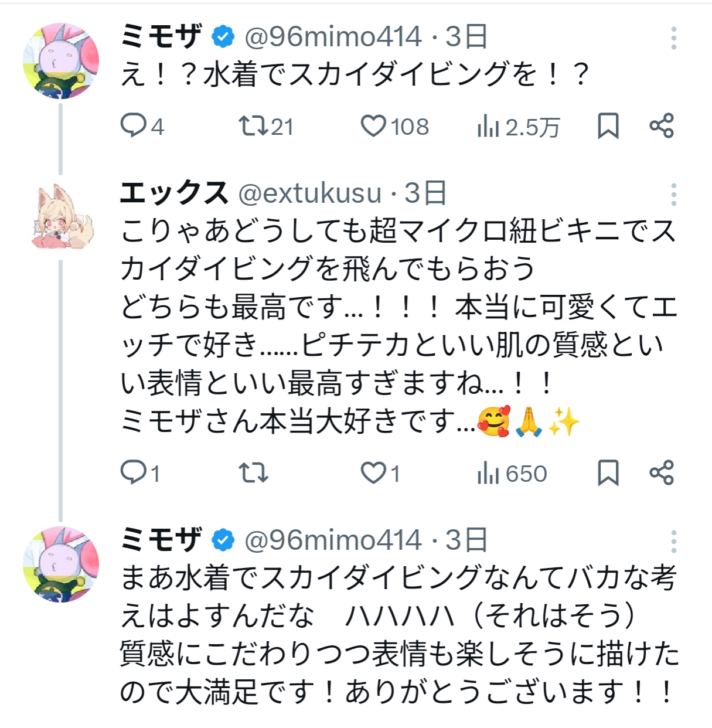Retweet the first tweet with 21 reposts

click(265, 126)
